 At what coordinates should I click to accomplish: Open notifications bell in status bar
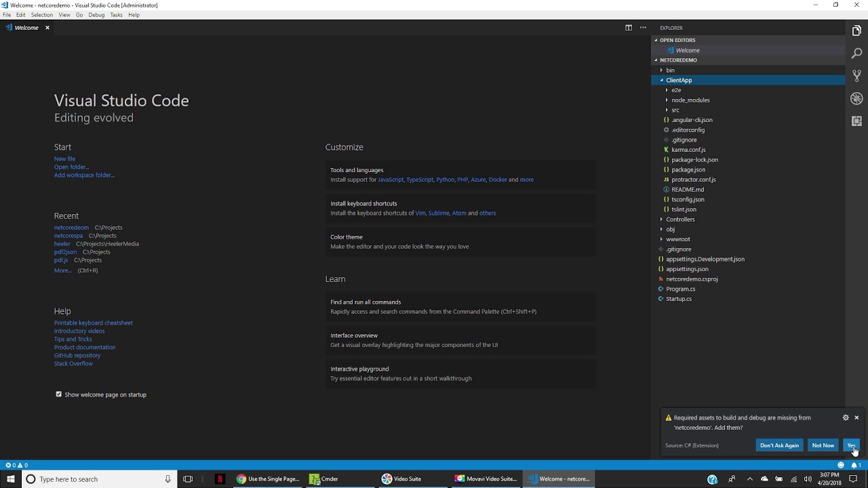click(856, 465)
